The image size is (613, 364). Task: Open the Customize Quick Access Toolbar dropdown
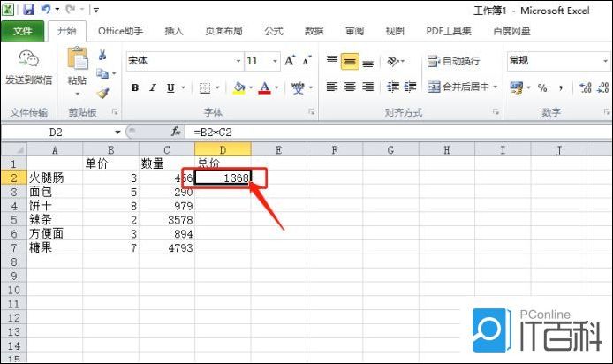pyautogui.click(x=96, y=10)
